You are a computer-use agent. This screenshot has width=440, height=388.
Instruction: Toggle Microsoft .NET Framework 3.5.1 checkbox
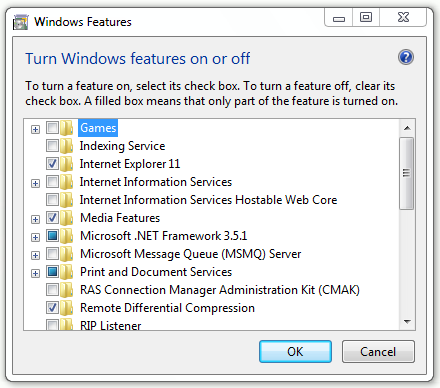(x=52, y=236)
